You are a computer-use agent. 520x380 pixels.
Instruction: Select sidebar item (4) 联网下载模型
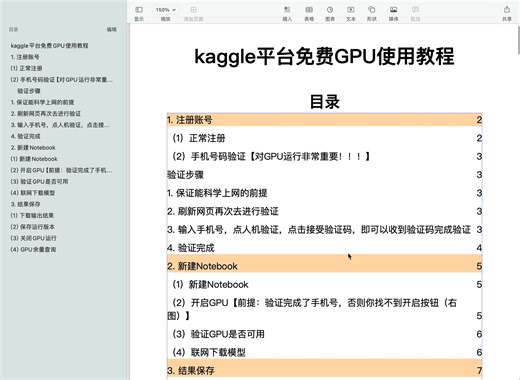coord(33,193)
